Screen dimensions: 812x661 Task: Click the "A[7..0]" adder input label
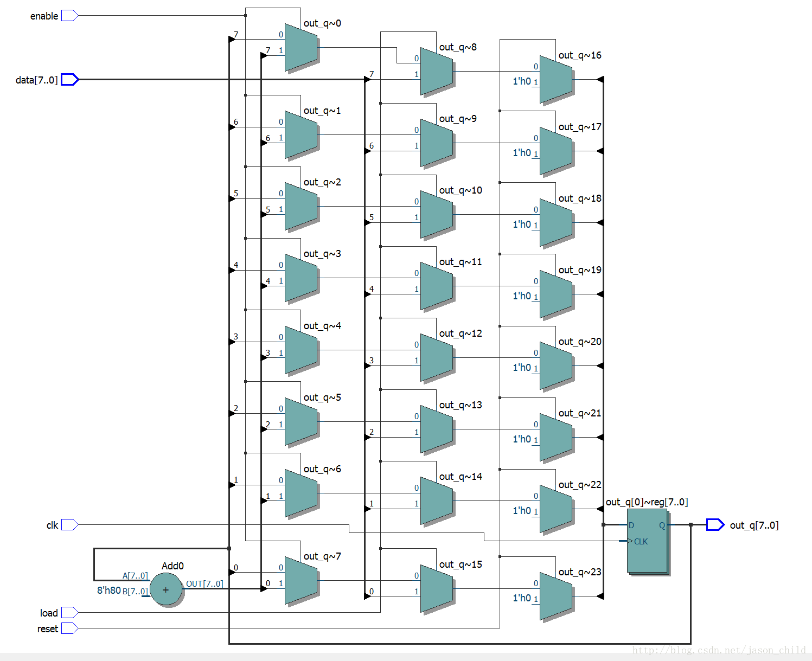(x=135, y=576)
